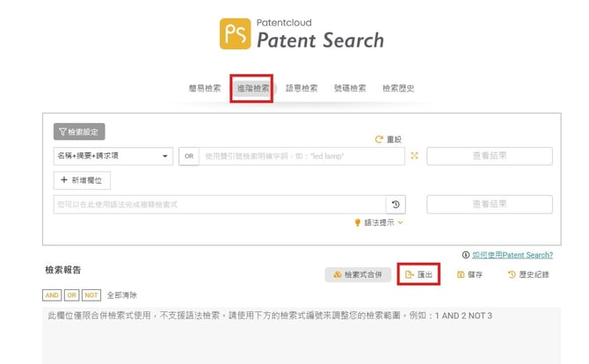Screen dimensions: 589x364
Task: Click the 儲存 save button
Action: 469,274
